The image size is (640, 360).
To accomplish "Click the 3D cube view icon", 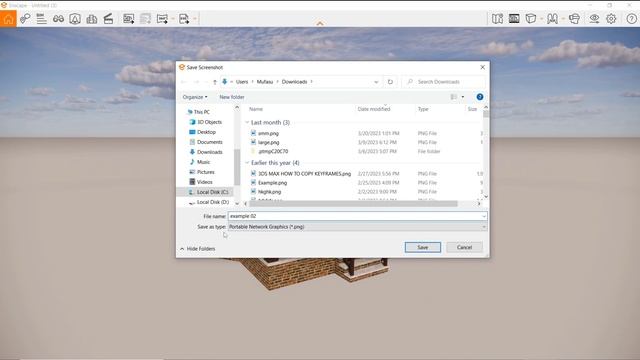I will 531,19.
